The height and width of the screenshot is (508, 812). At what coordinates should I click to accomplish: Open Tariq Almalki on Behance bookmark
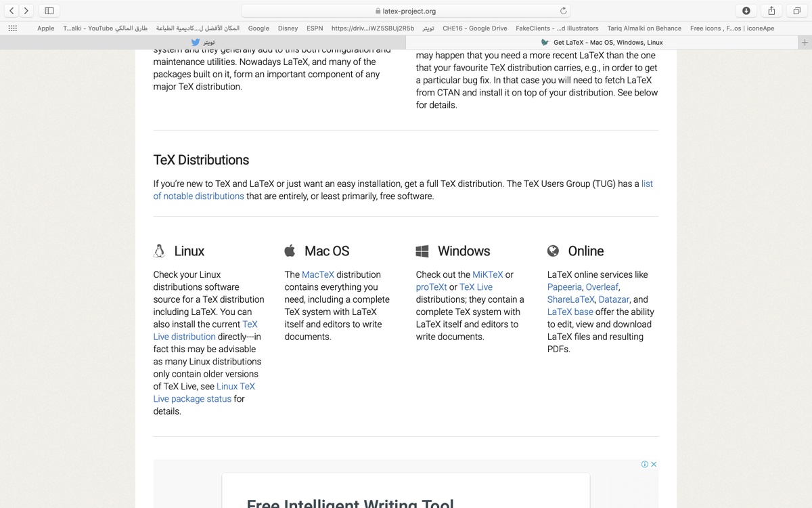(x=644, y=28)
